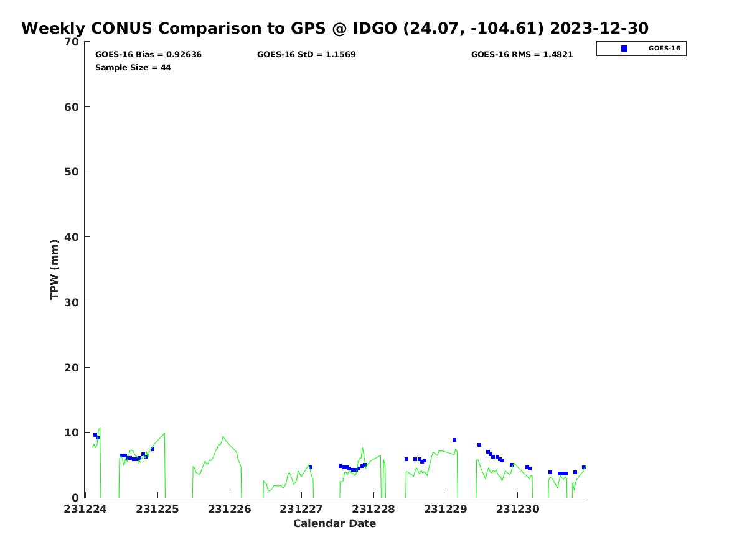Click the TPW (mm) y-axis label
Image resolution: width=747 pixels, height=560 pixels.
coord(55,269)
